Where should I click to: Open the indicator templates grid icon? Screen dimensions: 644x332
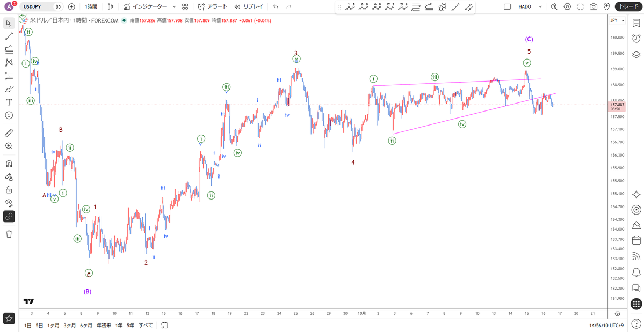click(x=185, y=6)
